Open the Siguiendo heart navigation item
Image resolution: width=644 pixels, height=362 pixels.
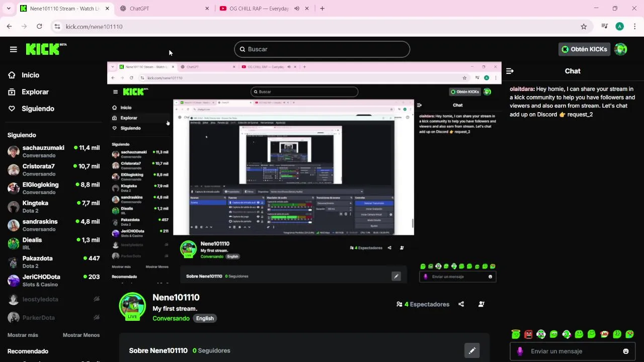coord(38,109)
